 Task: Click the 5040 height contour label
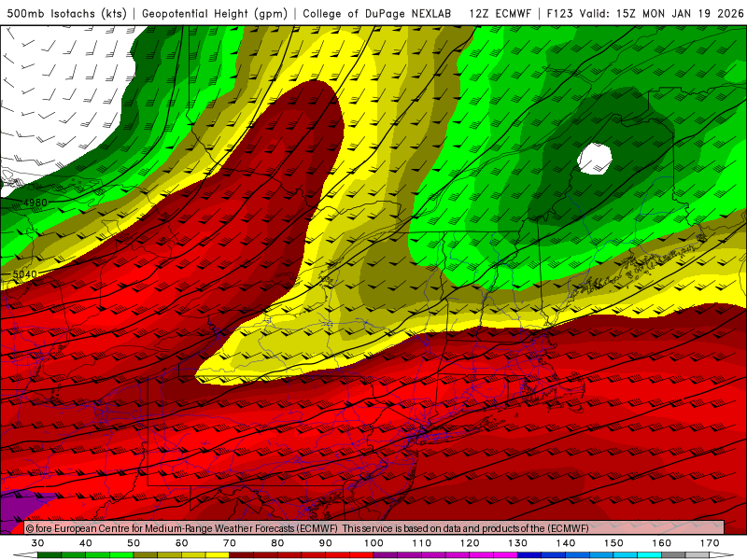(25, 274)
